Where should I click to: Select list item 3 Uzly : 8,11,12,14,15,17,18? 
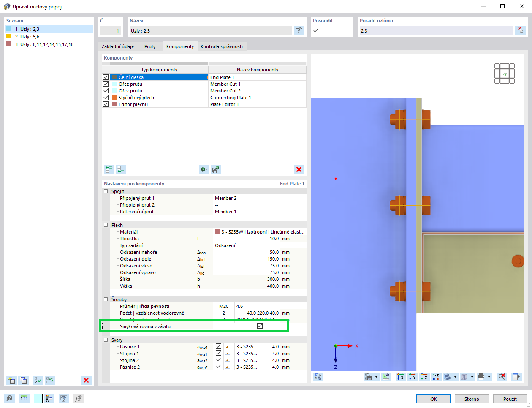49,44
